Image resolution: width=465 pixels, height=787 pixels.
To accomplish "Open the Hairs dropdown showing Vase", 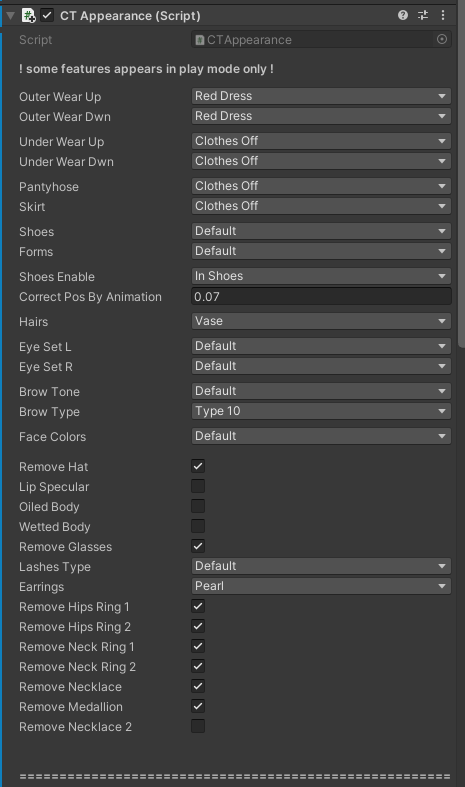I will (321, 321).
